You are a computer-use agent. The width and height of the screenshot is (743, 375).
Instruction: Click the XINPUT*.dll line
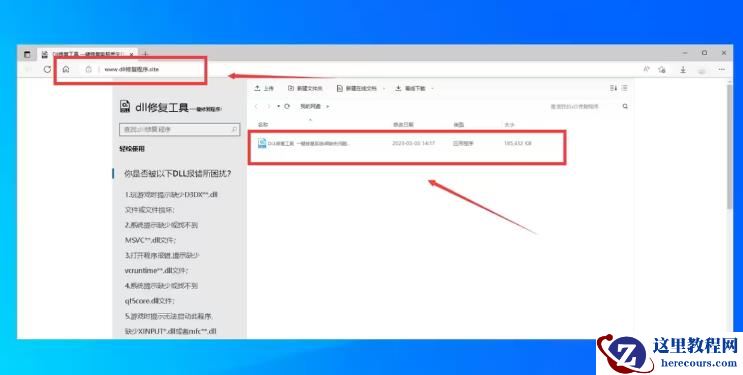tap(171, 331)
